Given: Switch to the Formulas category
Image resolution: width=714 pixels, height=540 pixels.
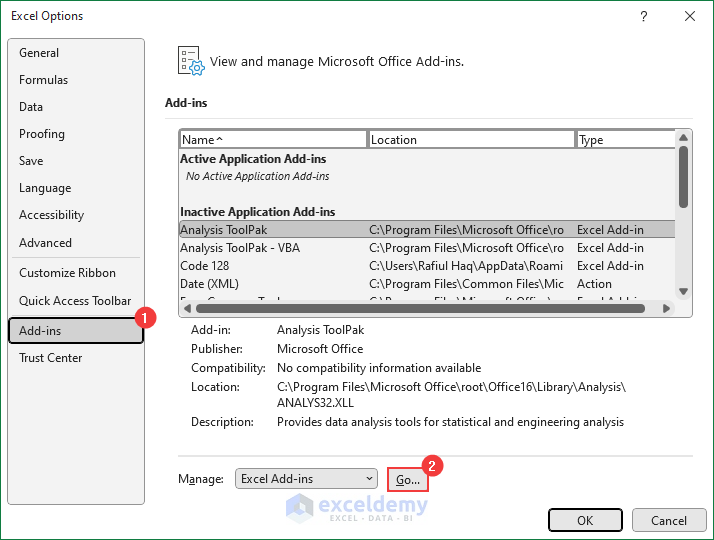Looking at the screenshot, I should [43, 80].
